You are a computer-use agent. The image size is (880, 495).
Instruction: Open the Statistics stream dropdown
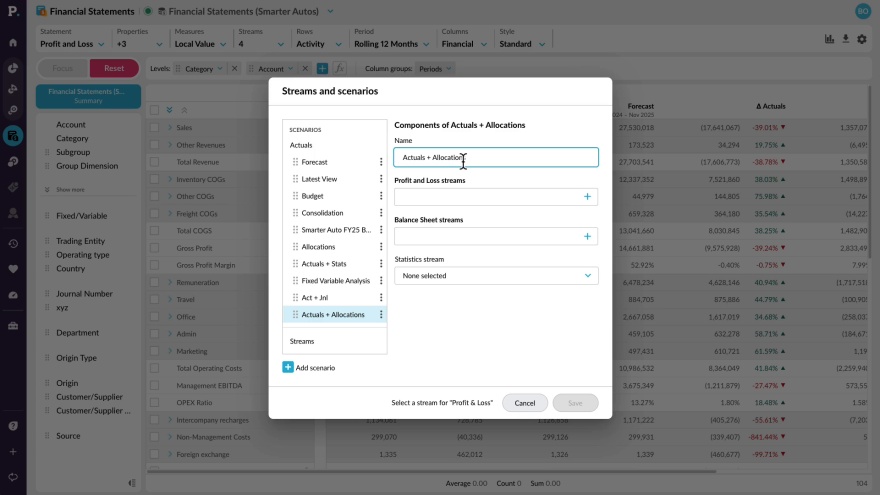coord(496,276)
